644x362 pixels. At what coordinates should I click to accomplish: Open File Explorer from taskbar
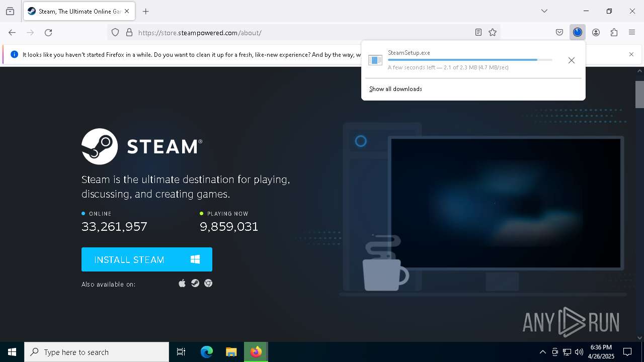tap(231, 352)
